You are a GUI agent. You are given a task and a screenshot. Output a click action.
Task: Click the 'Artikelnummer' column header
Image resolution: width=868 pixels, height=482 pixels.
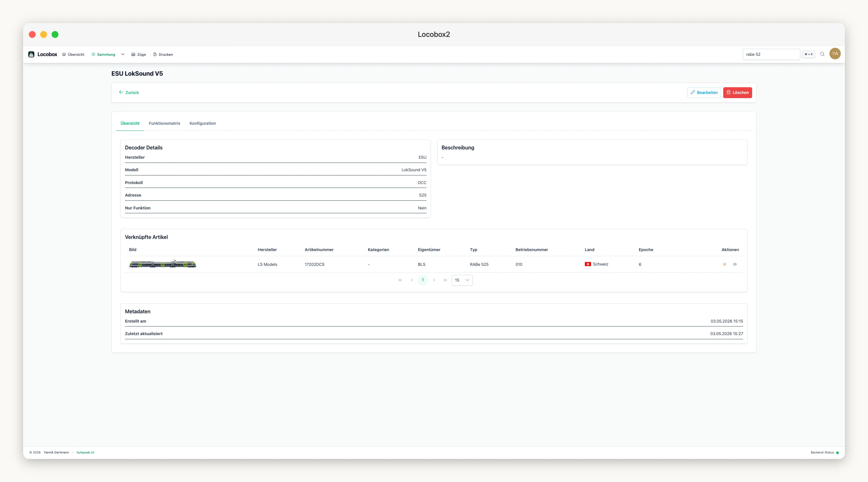point(319,250)
